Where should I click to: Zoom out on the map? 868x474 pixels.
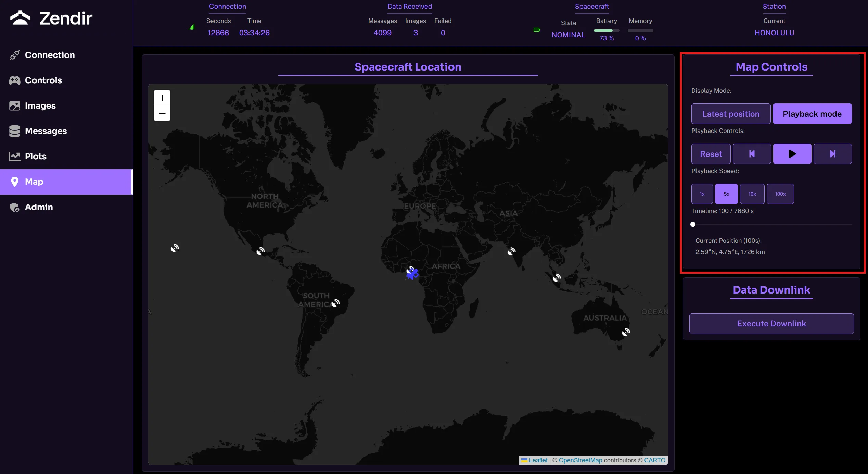pyautogui.click(x=162, y=113)
